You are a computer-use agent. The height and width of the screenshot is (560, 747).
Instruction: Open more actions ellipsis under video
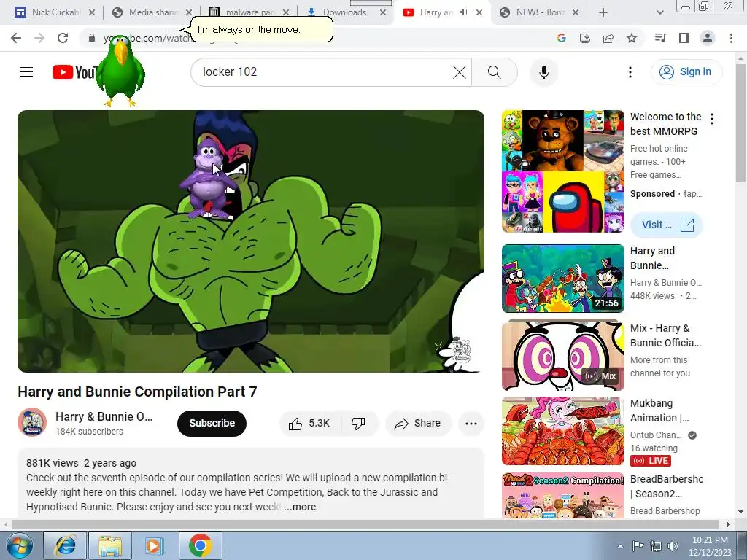471,424
